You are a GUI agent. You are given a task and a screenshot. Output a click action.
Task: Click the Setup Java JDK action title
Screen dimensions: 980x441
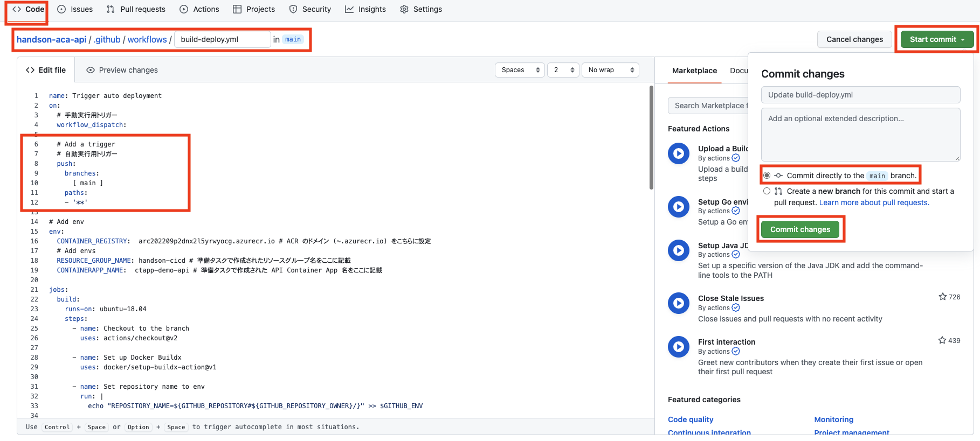tap(723, 246)
